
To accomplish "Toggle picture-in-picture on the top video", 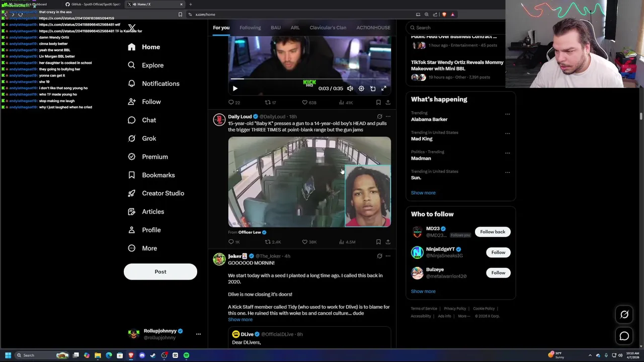I will pyautogui.click(x=373, y=88).
